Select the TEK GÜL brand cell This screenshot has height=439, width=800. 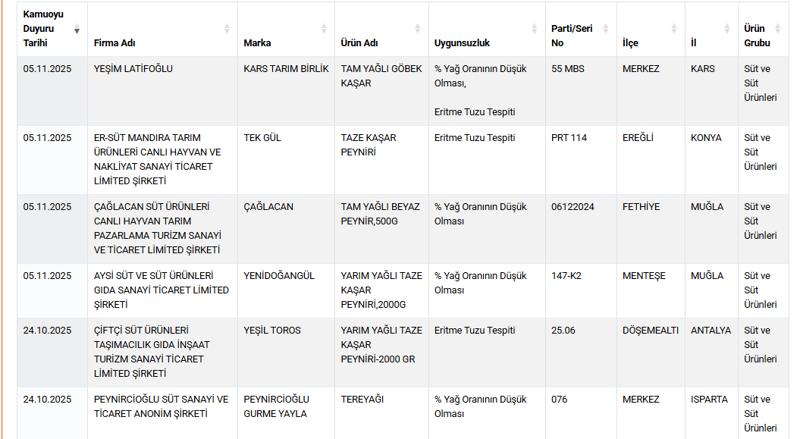click(x=263, y=138)
